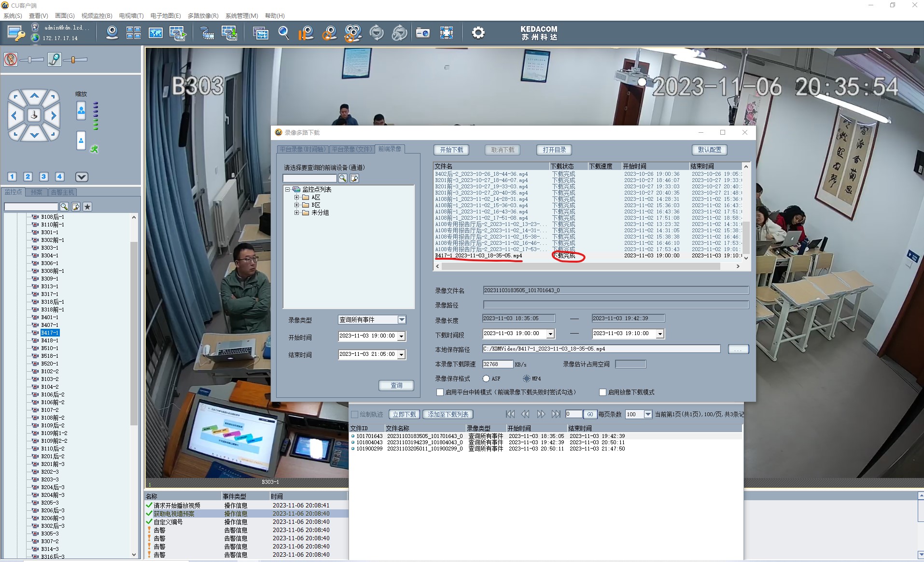This screenshot has width=924, height=562.
Task: Expand the 未分组 tree folder
Action: 296,213
